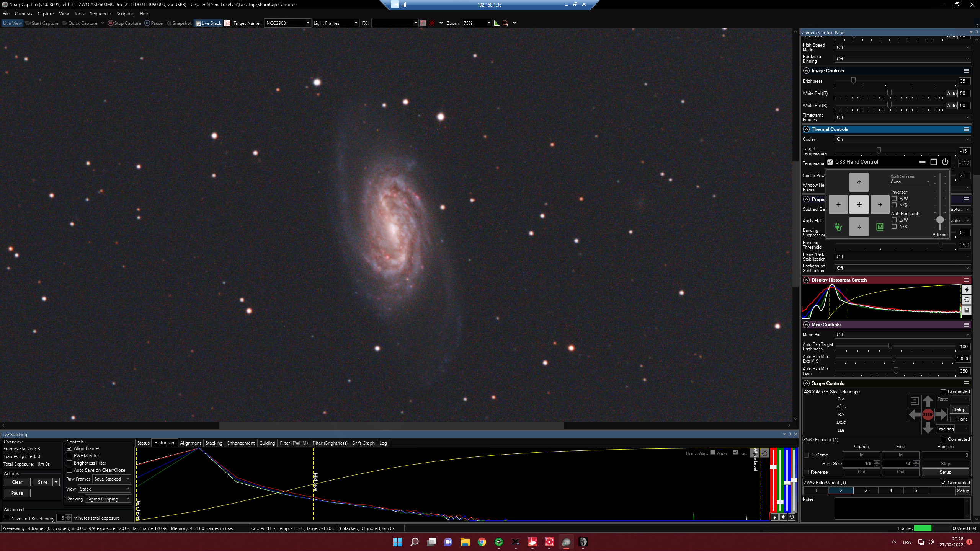Open the Zoom level dropdown
The width and height of the screenshot is (980, 551).
tap(488, 23)
